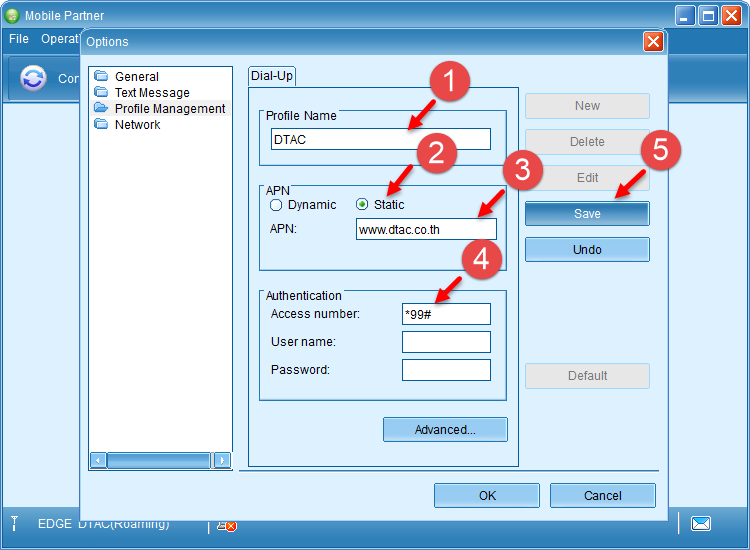Click the Password field
The width and height of the screenshot is (750, 550).
pyautogui.click(x=446, y=370)
